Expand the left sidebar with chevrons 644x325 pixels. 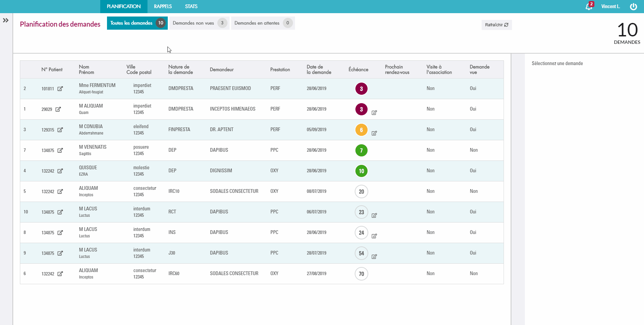[6, 20]
